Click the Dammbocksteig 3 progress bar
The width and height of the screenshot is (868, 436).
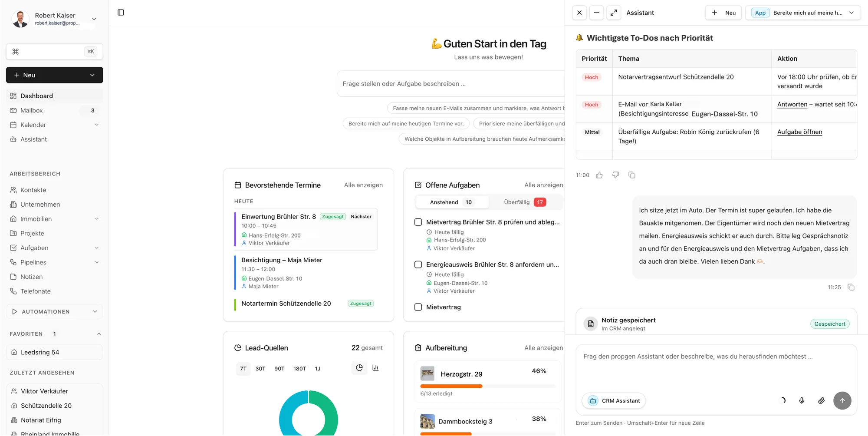tap(488, 433)
